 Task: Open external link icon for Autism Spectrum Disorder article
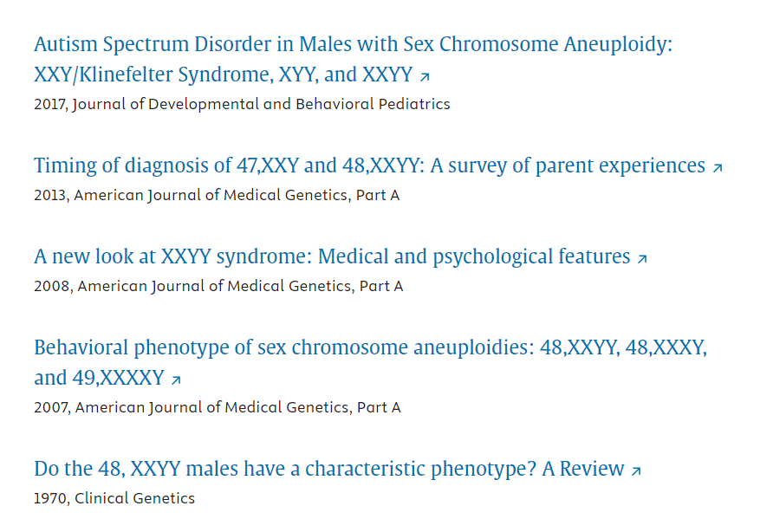click(425, 77)
